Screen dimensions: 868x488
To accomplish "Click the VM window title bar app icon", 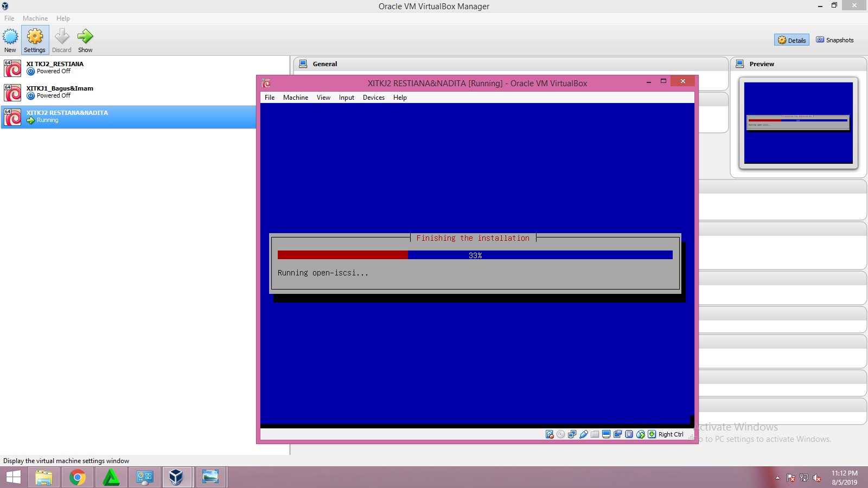I will pyautogui.click(x=266, y=83).
